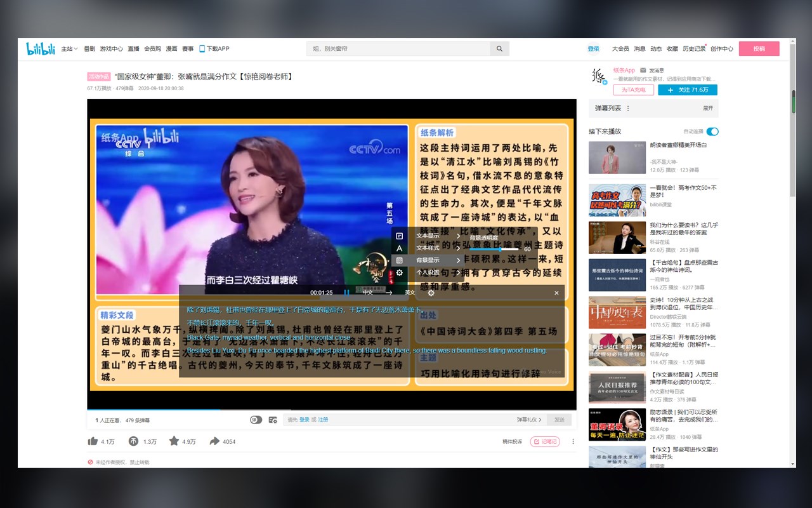Expand the 背景显示 submenu
812x508 pixels.
458,260
